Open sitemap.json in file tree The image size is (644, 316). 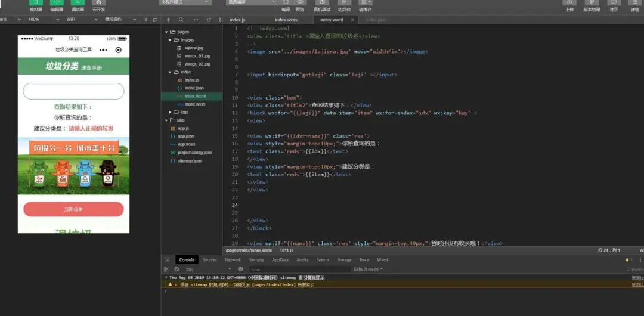click(x=190, y=161)
